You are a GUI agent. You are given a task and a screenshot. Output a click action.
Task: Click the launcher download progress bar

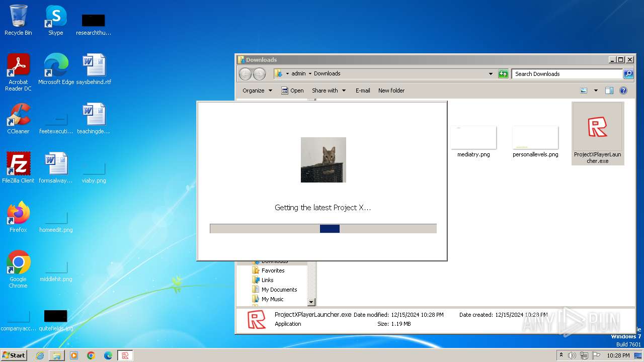(323, 229)
